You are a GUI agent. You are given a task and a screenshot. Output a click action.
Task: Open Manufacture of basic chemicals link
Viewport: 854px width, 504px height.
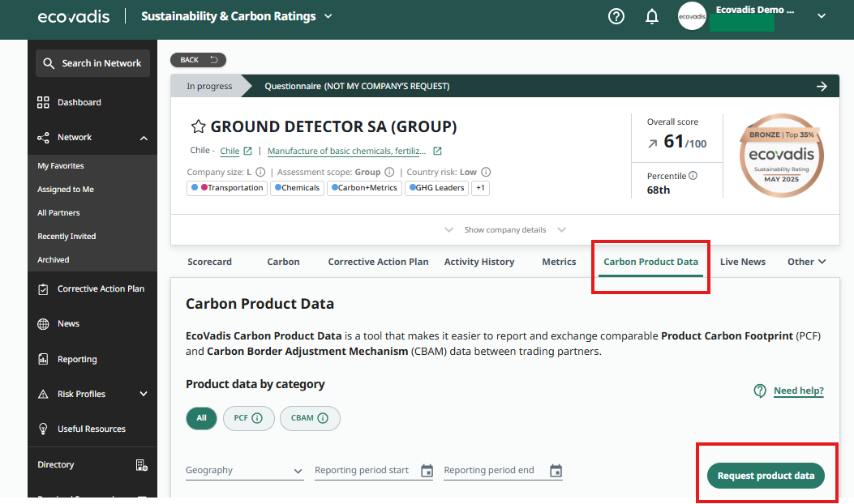click(346, 151)
